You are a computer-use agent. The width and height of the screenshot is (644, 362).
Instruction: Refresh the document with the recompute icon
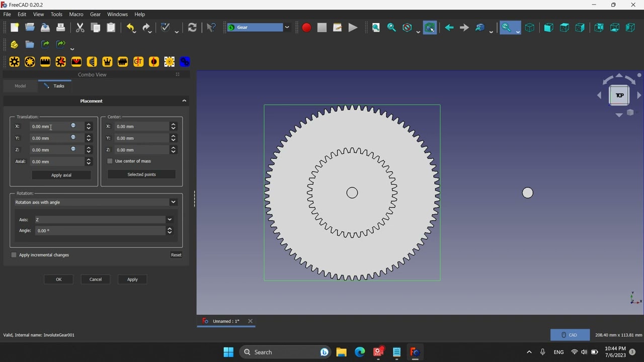pyautogui.click(x=192, y=28)
